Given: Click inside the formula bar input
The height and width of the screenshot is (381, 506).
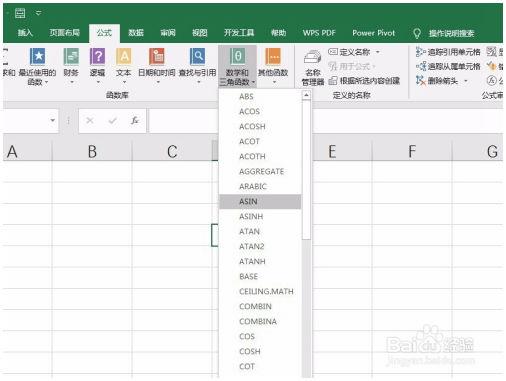Looking at the screenshot, I should click(x=326, y=121).
